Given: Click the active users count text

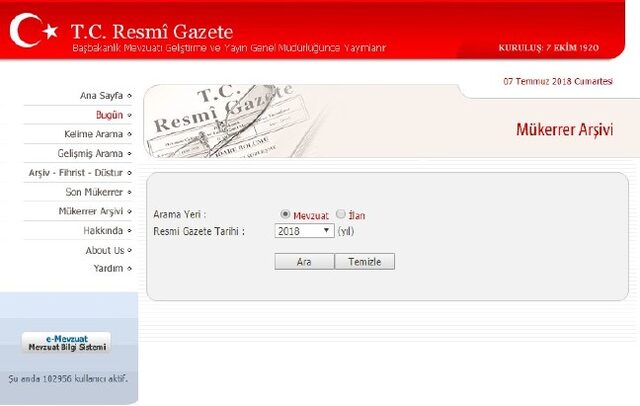Looking at the screenshot, I should 68,379.
